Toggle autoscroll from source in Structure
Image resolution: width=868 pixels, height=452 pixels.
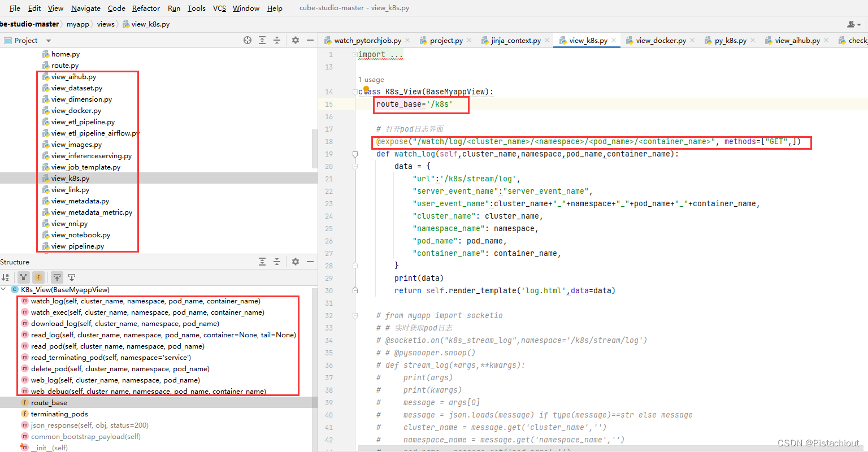coord(72,277)
